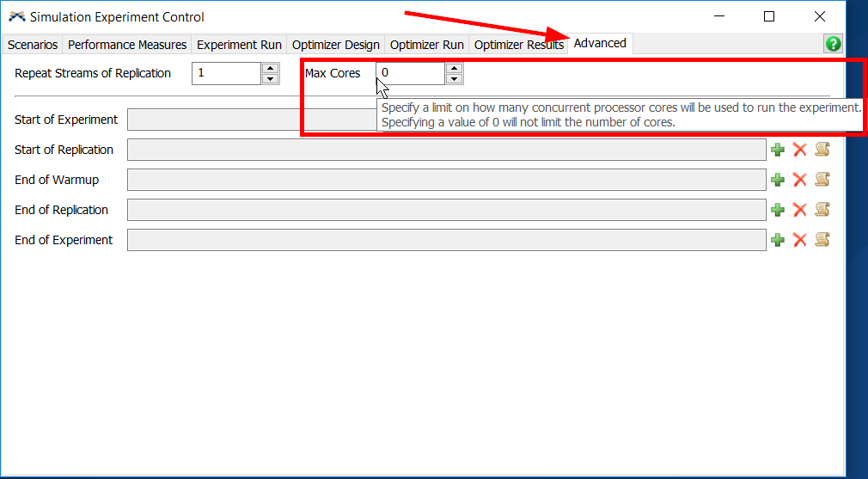Decrease Repeat Streams of Replication value
Viewport: 868px width, 479px height.
pos(271,79)
